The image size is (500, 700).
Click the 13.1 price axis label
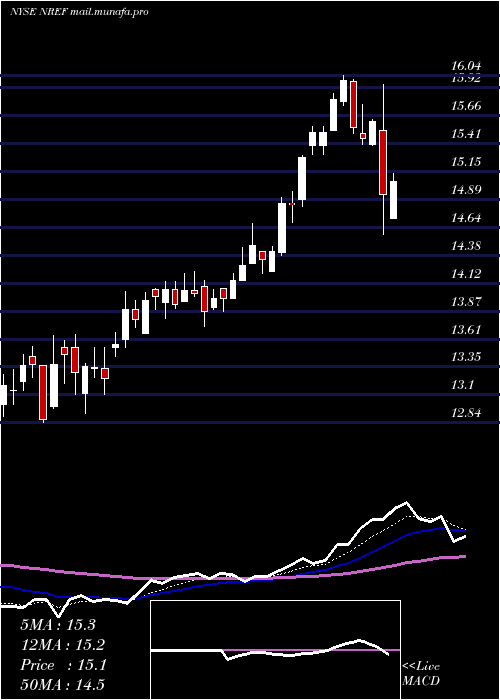462,385
